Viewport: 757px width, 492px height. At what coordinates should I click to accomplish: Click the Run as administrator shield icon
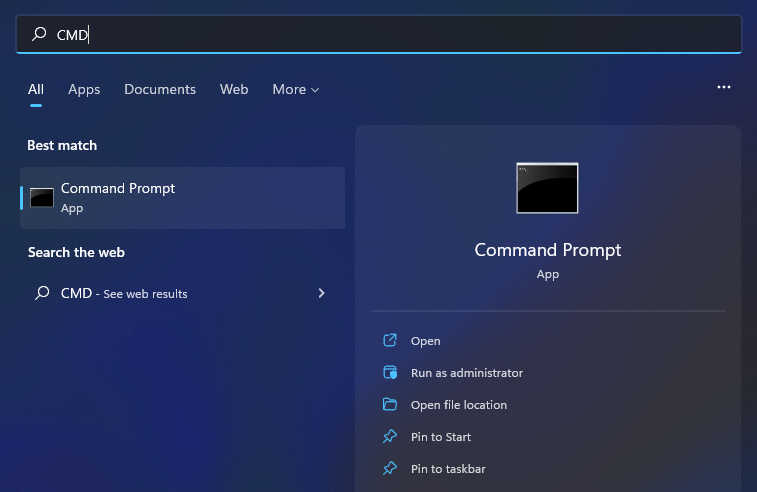(x=390, y=372)
